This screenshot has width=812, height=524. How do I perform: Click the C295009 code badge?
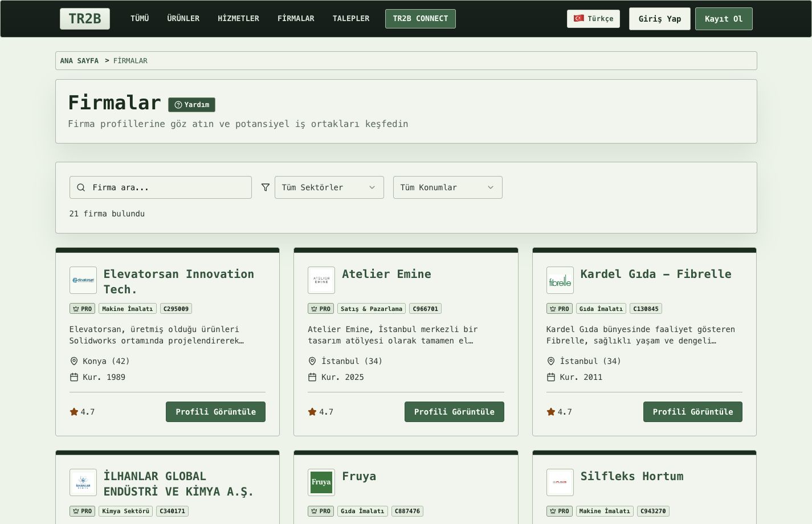coord(176,309)
